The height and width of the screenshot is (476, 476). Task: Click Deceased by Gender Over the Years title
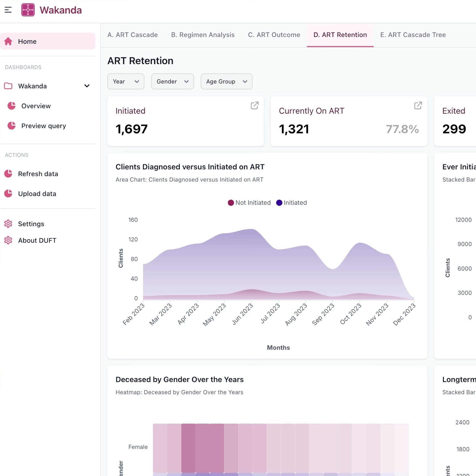(179, 379)
